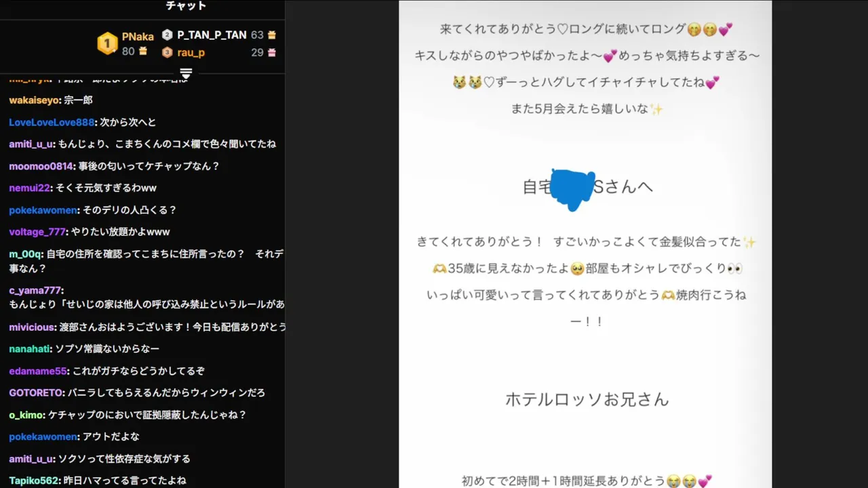Click amiti_u_u's message about ソクソ
This screenshot has height=488, width=868.
click(124, 459)
